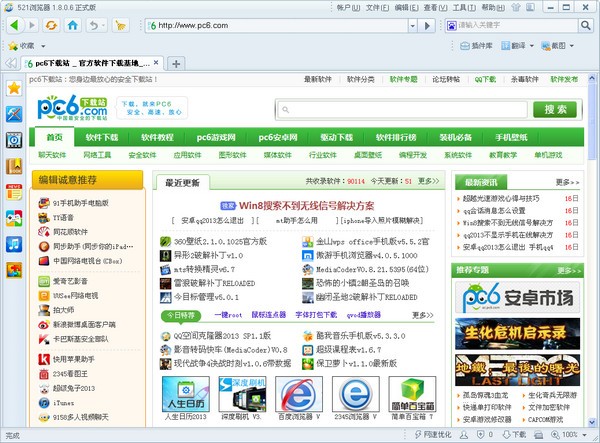Click the go arrow next to address bar
Image resolution: width=600 pixels, height=443 pixels.
point(427,26)
